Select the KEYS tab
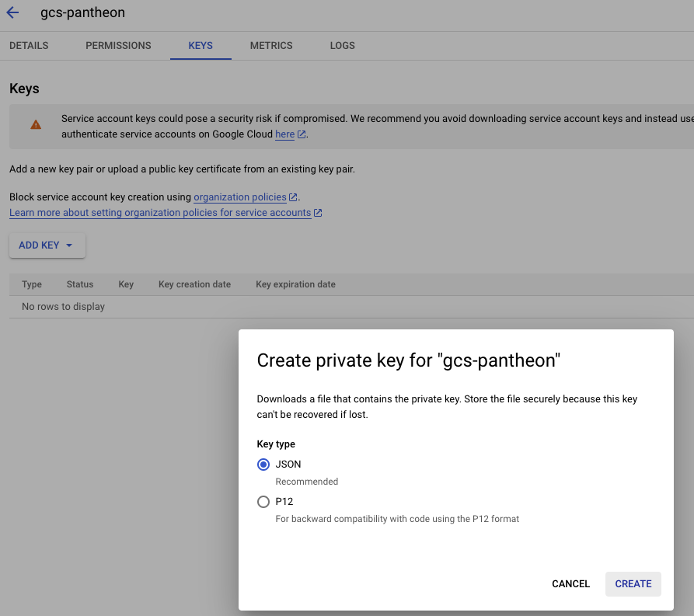 (x=201, y=46)
